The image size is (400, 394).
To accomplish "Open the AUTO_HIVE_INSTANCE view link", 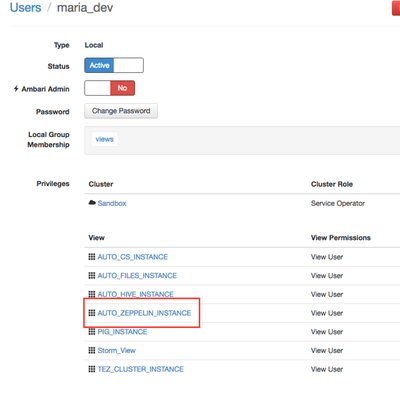I will (136, 294).
